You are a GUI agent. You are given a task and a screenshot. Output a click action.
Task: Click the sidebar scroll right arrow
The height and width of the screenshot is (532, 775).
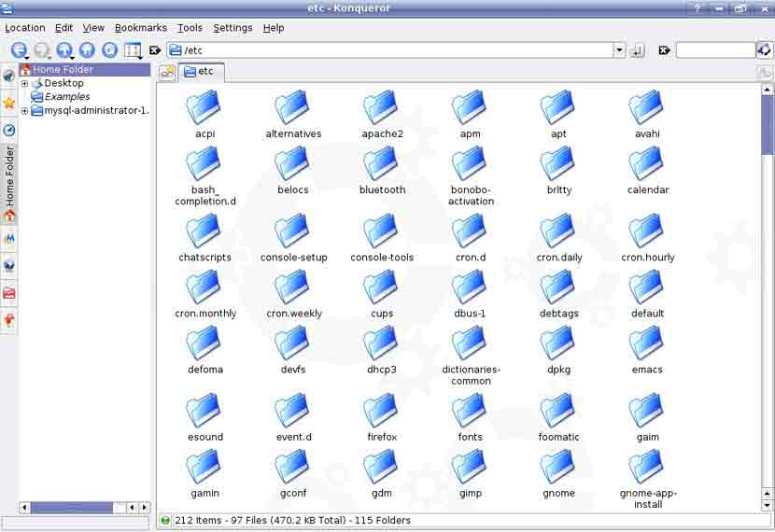145,508
